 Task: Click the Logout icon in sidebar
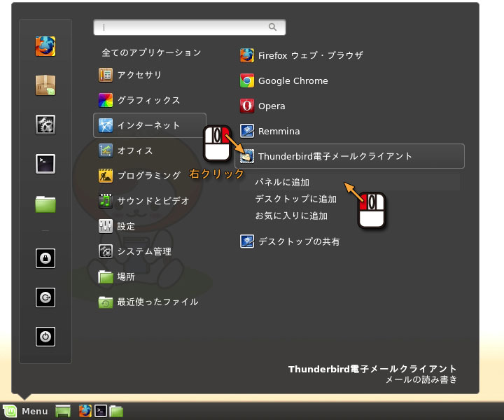pyautogui.click(x=45, y=297)
